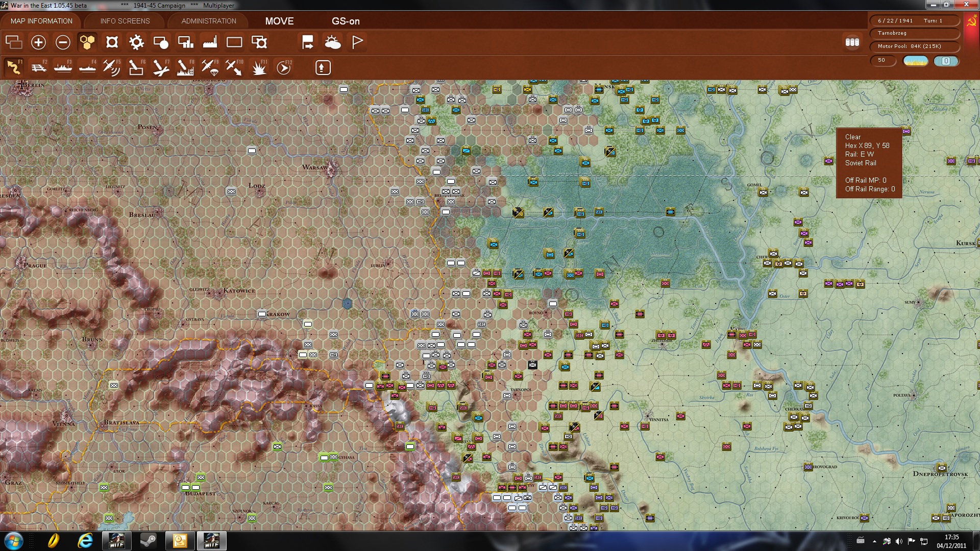The height and width of the screenshot is (551, 980).
Task: Select F7 bomb airfield mode
Action: click(161, 67)
